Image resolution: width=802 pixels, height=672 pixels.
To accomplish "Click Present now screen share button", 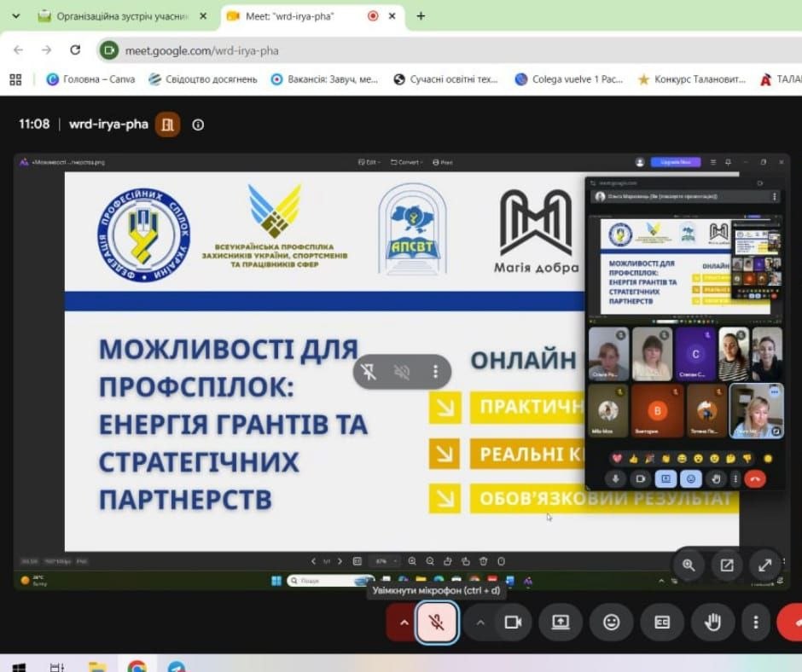I will (561, 623).
